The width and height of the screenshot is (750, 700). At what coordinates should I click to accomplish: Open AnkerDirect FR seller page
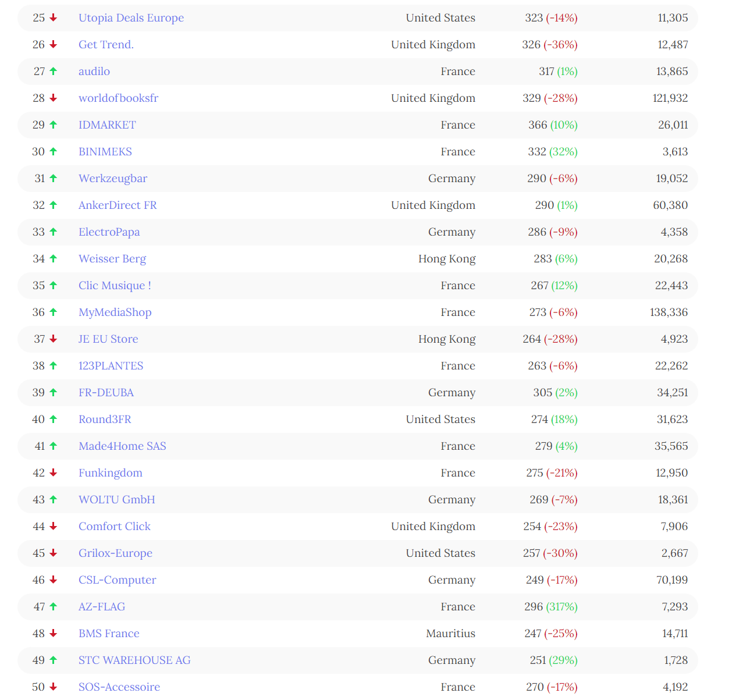click(x=118, y=205)
